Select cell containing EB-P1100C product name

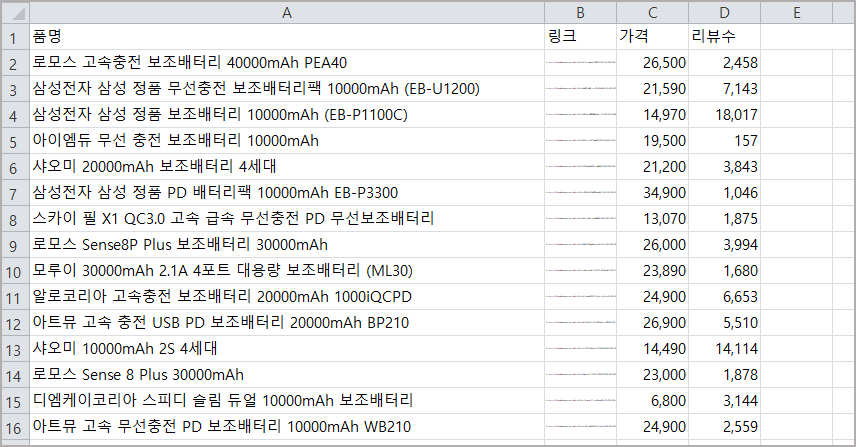pos(287,115)
